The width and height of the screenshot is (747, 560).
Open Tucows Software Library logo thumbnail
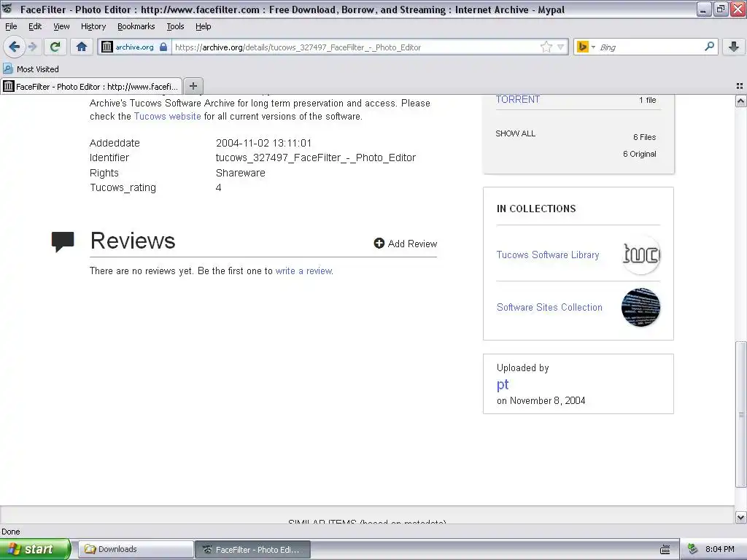pyautogui.click(x=640, y=254)
